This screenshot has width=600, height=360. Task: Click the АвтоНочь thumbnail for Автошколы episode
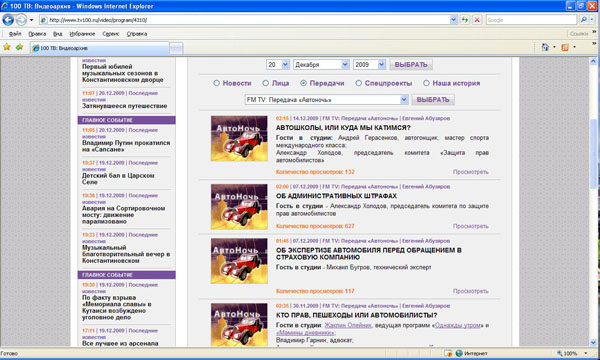tap(239, 138)
